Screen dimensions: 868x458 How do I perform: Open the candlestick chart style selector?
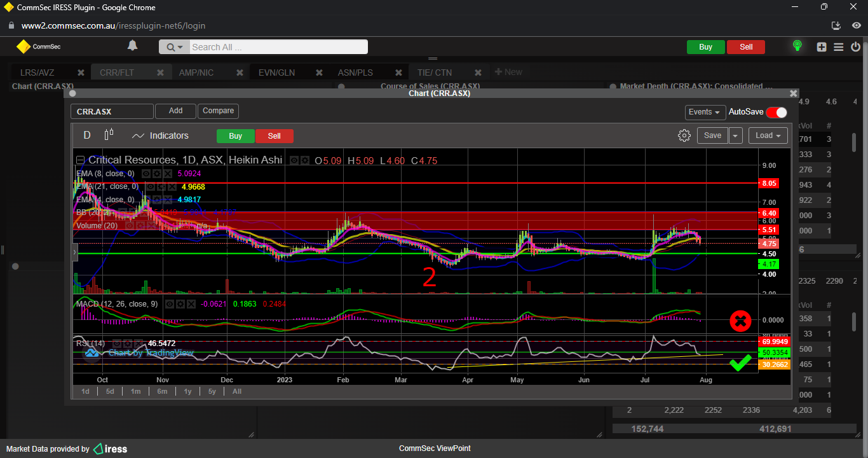tap(109, 135)
